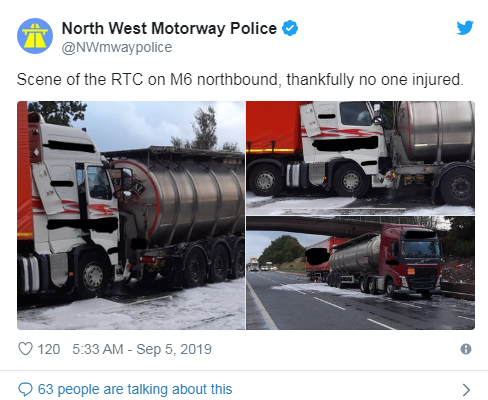Click foam-covered road in the large photo
Image resolution: width=488 pixels, height=400 pixels.
click(x=133, y=308)
